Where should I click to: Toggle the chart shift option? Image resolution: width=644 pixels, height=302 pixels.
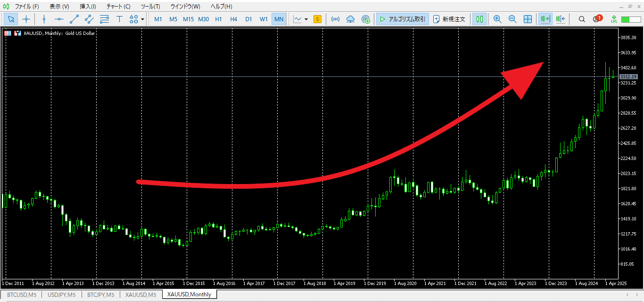[561, 19]
